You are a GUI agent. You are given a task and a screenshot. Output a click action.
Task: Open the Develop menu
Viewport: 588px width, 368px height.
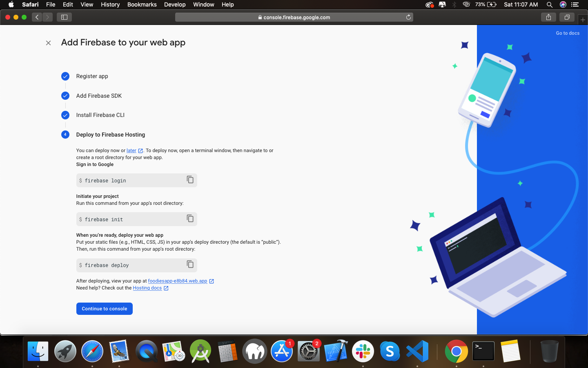coord(175,4)
